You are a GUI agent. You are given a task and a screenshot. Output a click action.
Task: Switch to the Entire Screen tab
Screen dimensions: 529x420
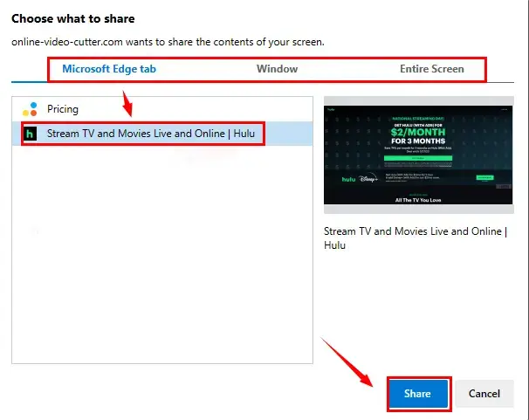432,69
